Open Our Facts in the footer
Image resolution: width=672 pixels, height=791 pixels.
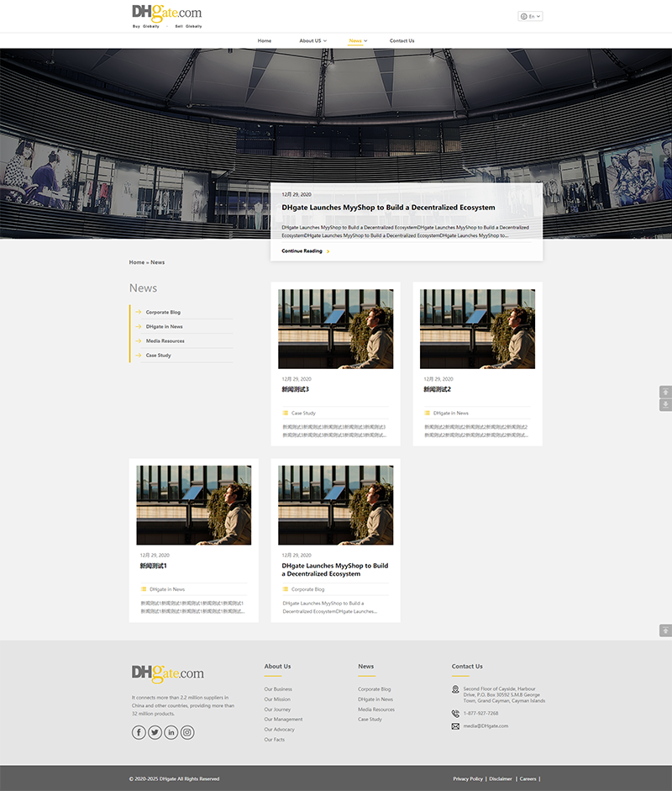pyautogui.click(x=274, y=740)
